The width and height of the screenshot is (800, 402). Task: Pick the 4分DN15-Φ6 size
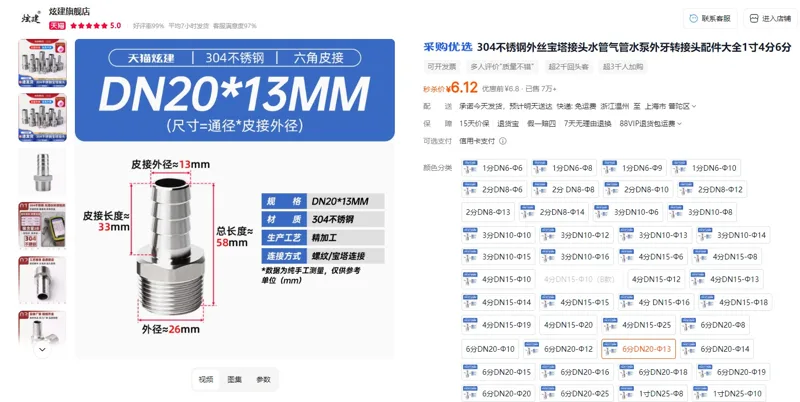(x=653, y=257)
